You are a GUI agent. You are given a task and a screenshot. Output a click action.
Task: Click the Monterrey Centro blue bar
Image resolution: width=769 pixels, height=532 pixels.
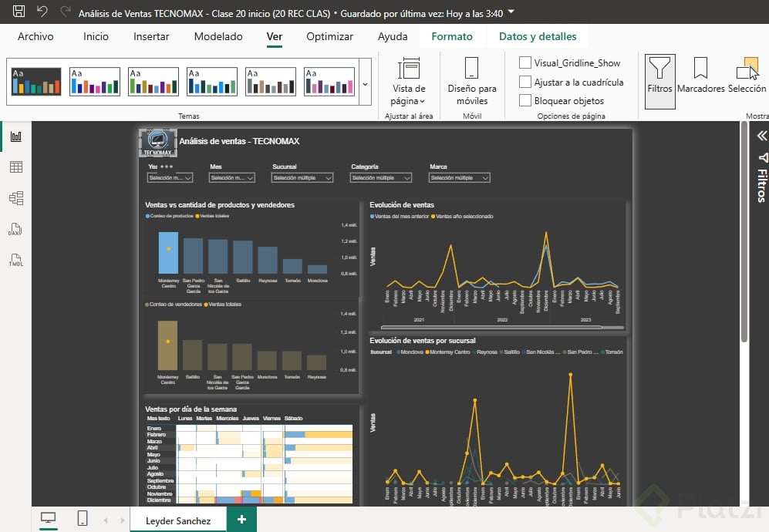168,253
